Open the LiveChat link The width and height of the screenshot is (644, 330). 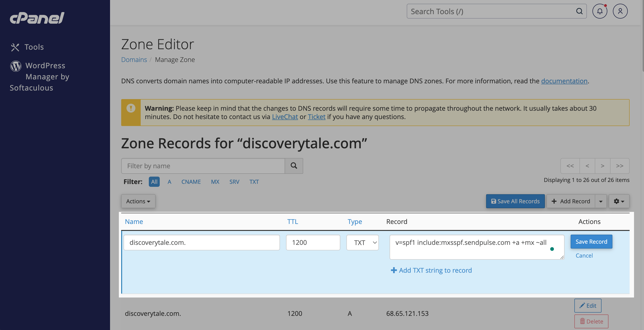[285, 117]
